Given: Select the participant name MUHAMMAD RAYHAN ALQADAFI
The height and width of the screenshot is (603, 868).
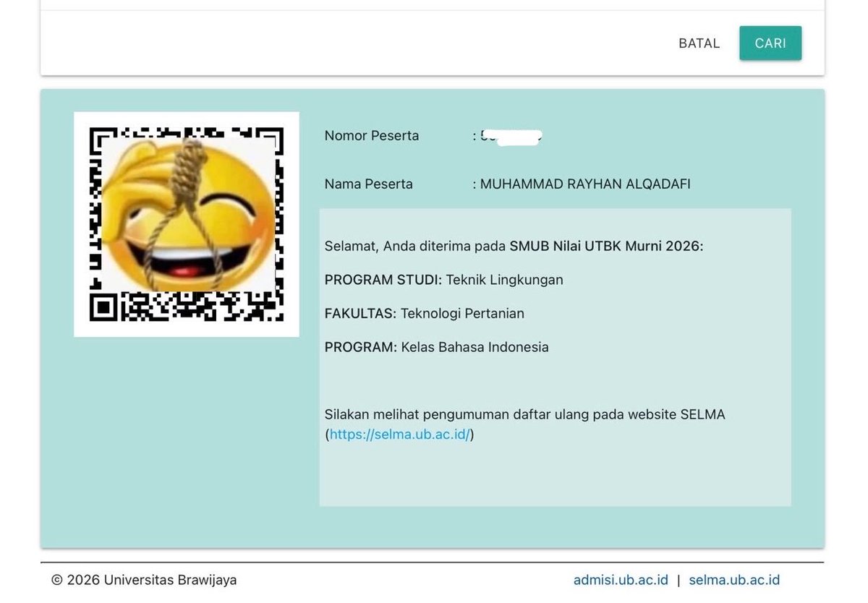Looking at the screenshot, I should (x=585, y=184).
